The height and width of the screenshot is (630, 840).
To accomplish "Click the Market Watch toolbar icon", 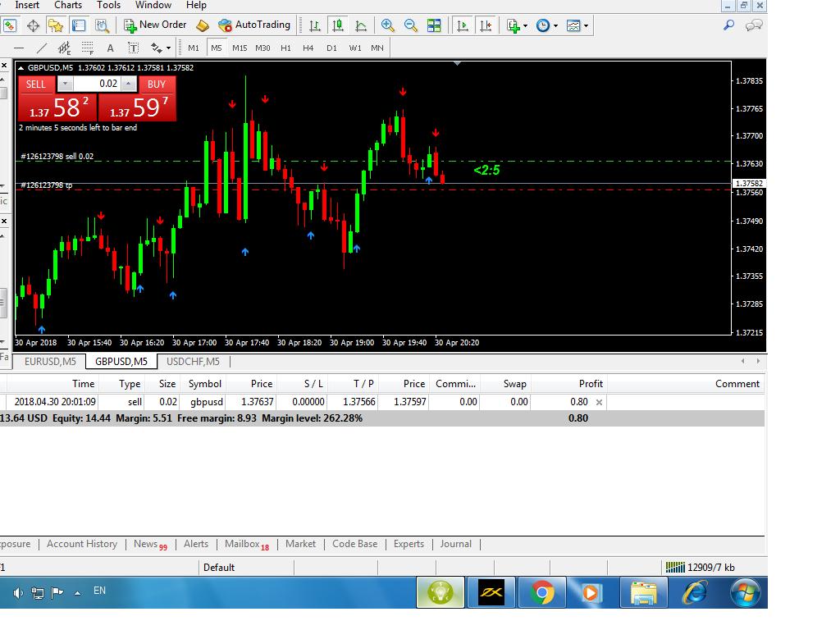I will 10,25.
